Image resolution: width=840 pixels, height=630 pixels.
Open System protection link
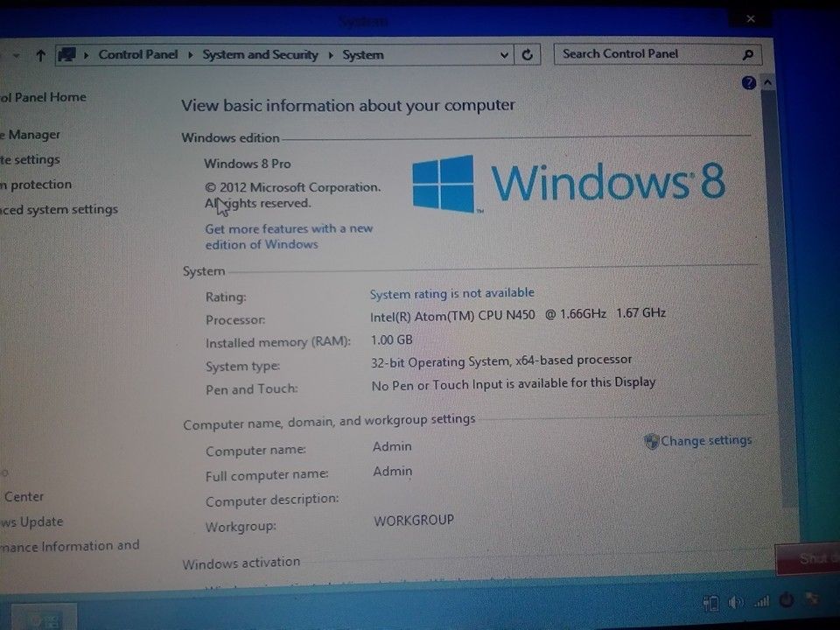tap(36, 185)
